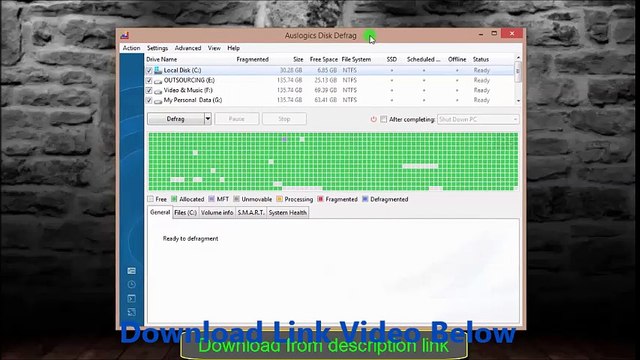Viewport: 640px width, 360px height.
Task: Click drive list scrollbar up arrow
Action: coord(518,58)
